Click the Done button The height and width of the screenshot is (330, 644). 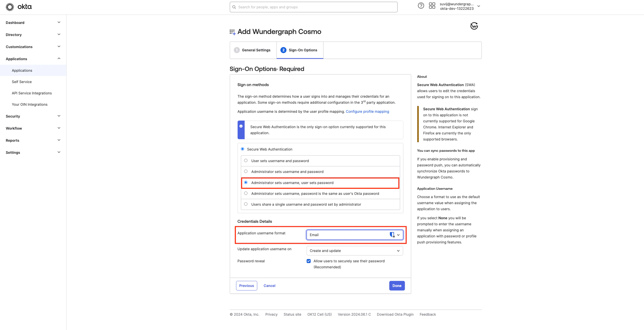pos(397,286)
